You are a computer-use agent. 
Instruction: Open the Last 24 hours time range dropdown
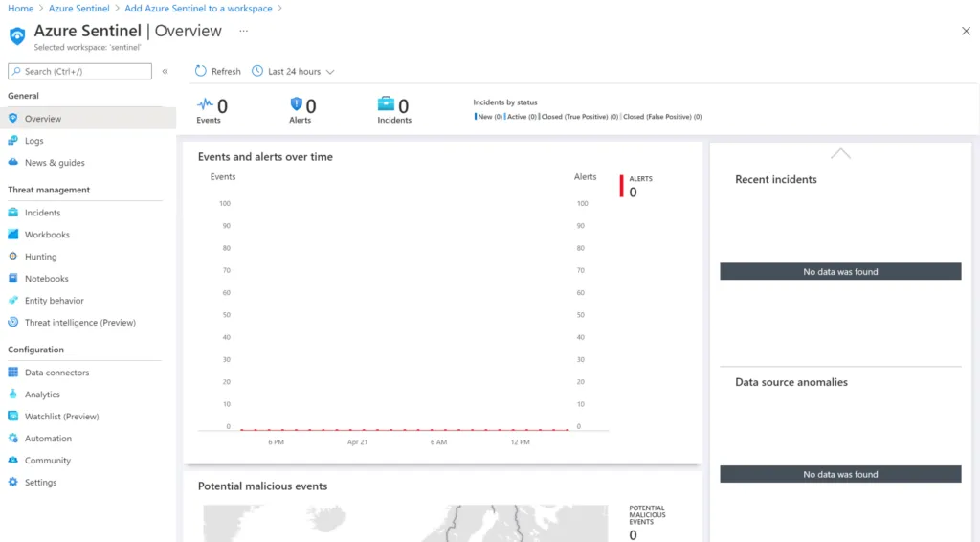point(293,72)
